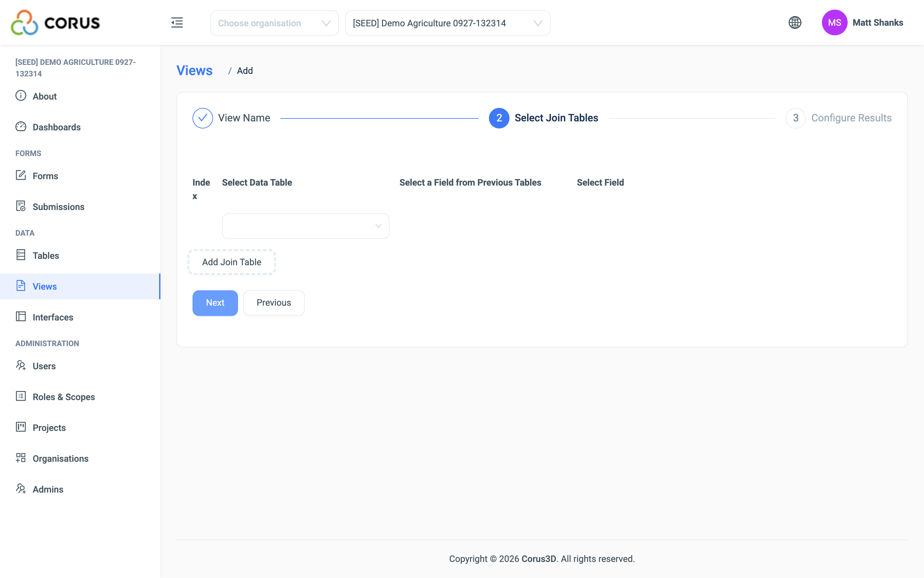Click the Roles & Scopes list icon
The image size is (924, 578).
point(21,397)
